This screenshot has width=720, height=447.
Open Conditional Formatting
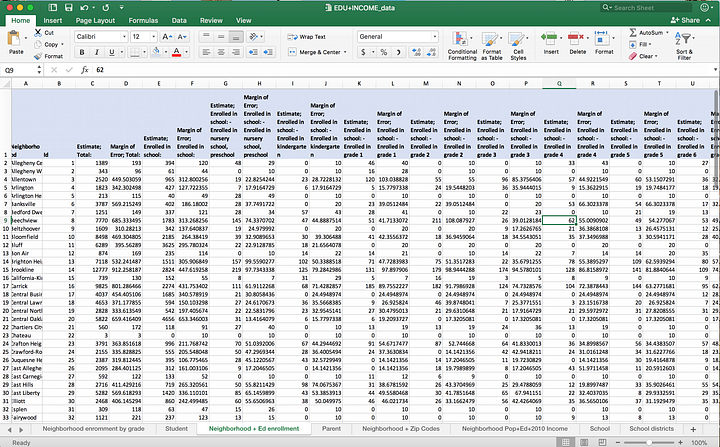[462, 45]
